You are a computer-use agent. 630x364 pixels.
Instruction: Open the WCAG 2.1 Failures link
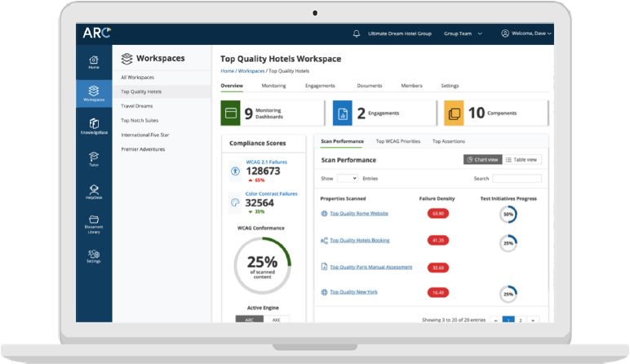(x=266, y=162)
